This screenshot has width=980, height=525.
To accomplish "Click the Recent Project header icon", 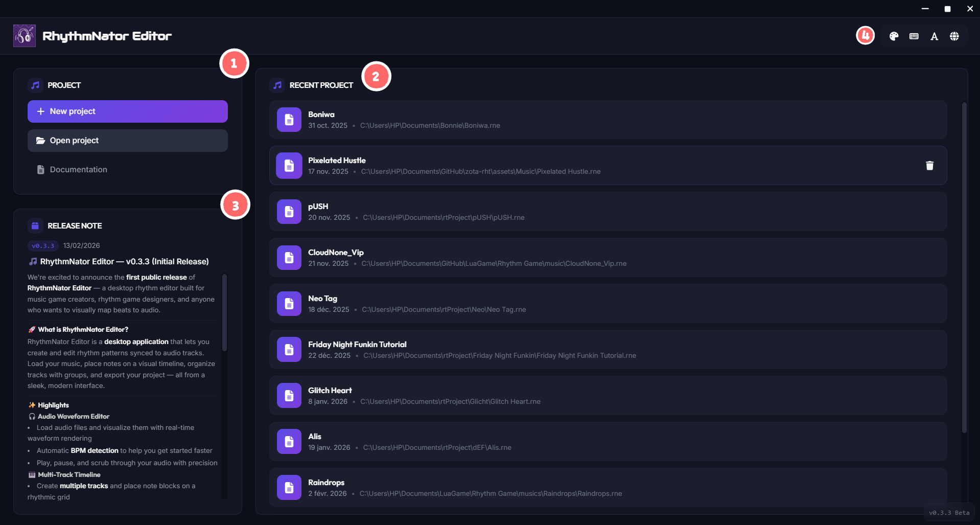I will pos(277,85).
